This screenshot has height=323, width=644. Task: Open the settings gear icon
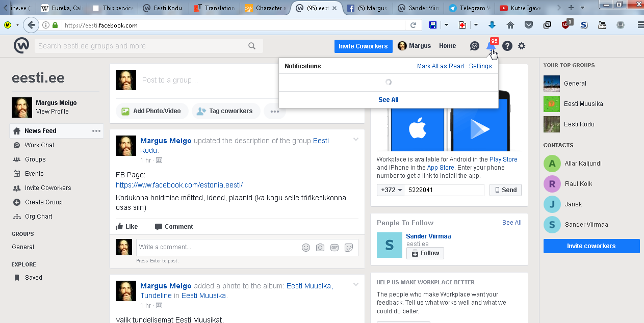[x=521, y=46]
